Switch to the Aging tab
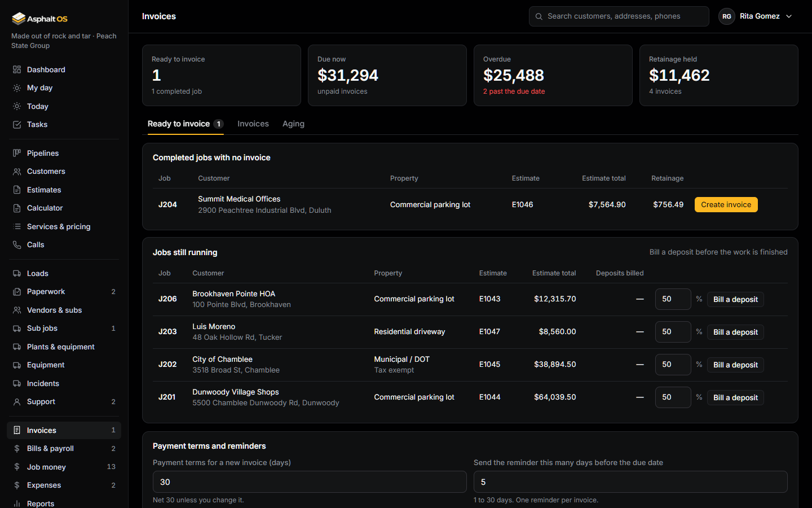Screen dimensions: 812x508 [293, 124]
